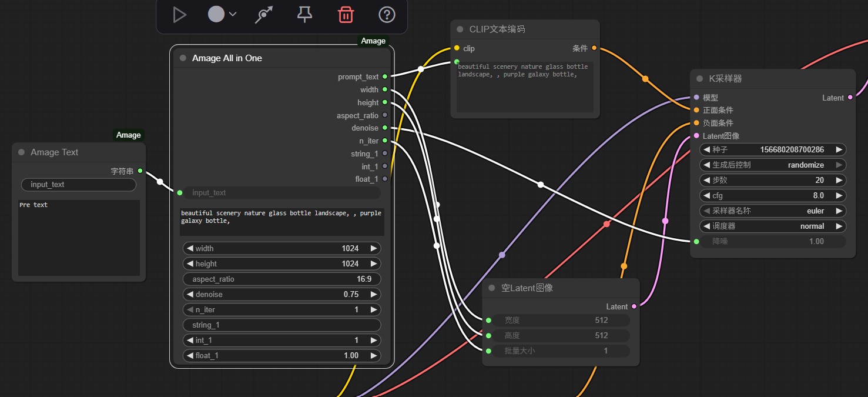Increase the n_iter value
868x397 pixels.
[x=374, y=310]
